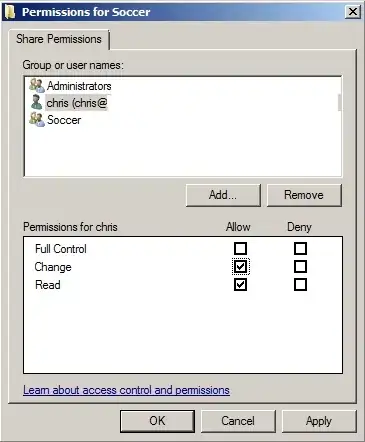The height and width of the screenshot is (442, 365).
Task: Confirm with the OK button
Action: click(x=157, y=421)
